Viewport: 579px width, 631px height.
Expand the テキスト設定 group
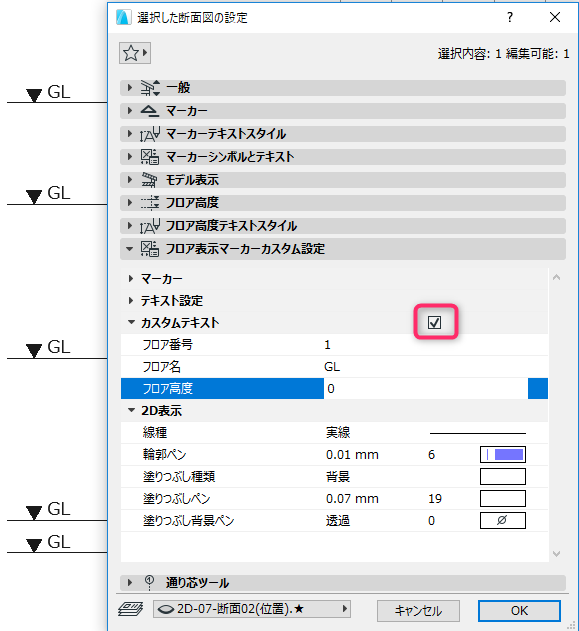(x=131, y=300)
